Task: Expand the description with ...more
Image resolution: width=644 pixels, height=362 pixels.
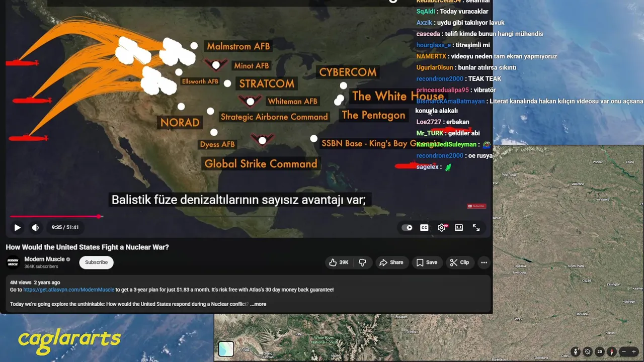Action: [x=259, y=304]
